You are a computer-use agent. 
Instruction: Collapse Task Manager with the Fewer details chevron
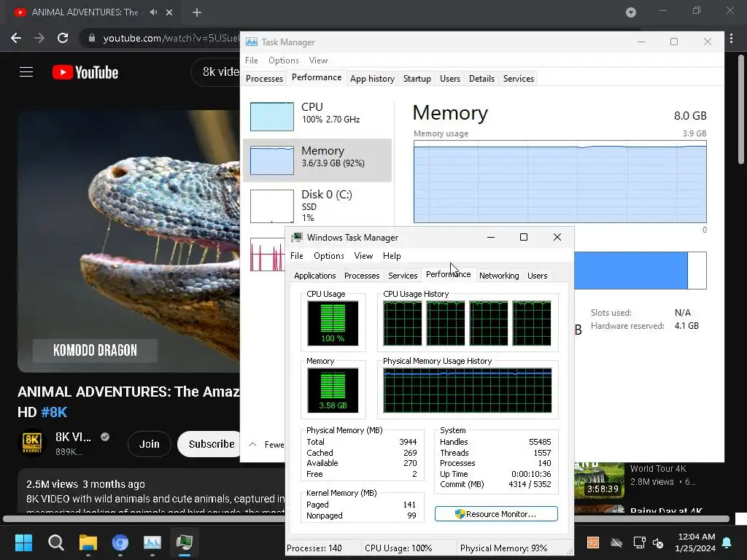tap(253, 444)
